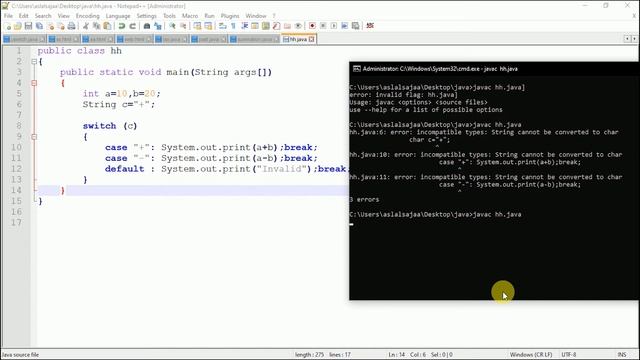Click Java source file status text

tap(20, 355)
